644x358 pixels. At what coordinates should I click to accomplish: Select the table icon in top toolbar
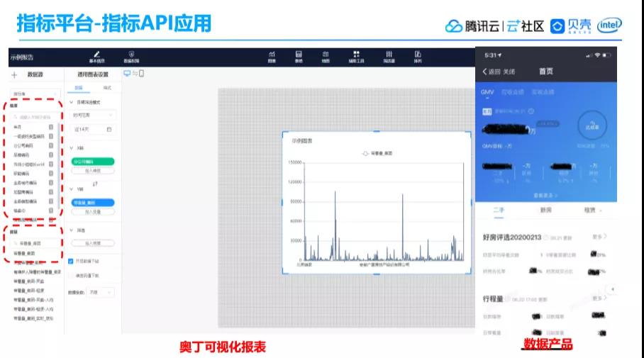pos(299,54)
